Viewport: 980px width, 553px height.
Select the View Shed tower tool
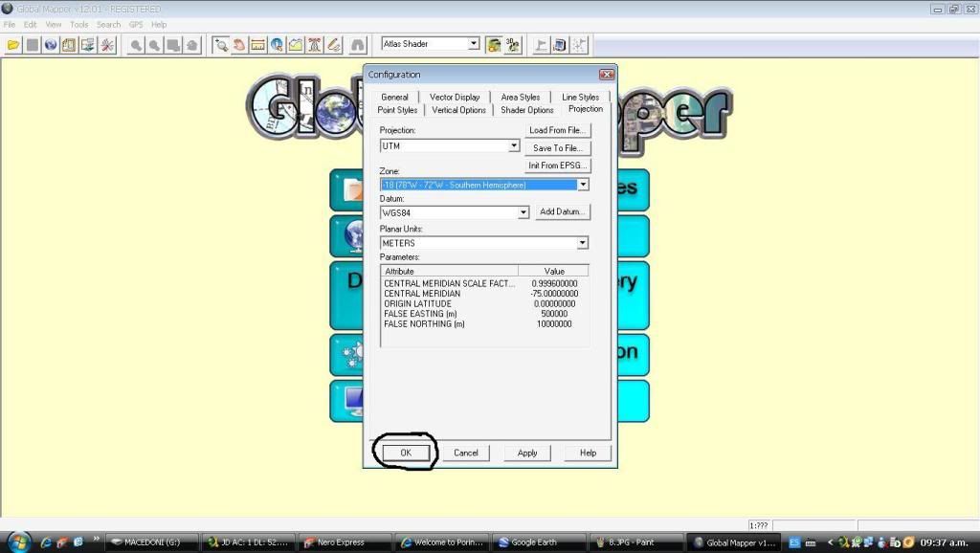[314, 45]
